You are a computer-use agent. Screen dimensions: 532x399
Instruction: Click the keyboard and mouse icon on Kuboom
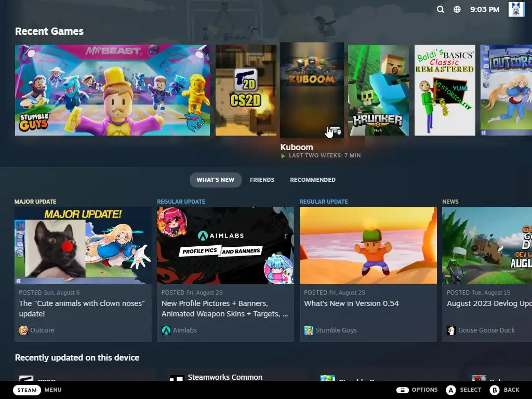click(x=335, y=130)
